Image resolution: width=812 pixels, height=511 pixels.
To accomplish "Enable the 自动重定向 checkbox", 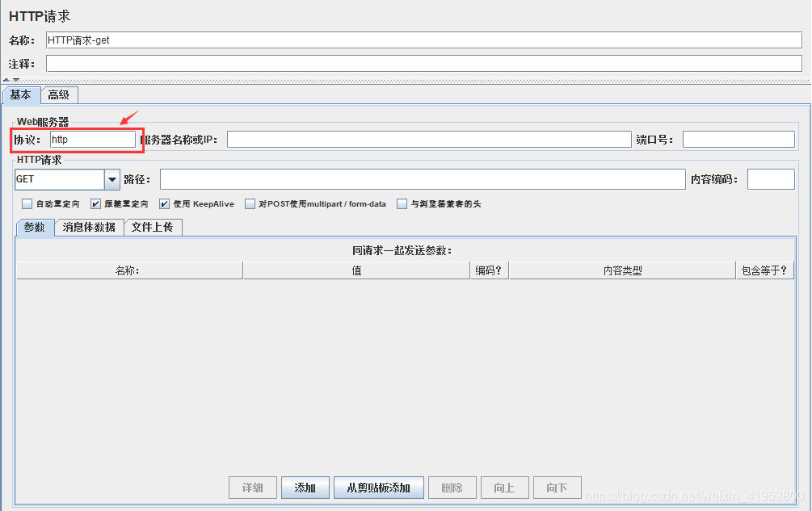I will tap(27, 203).
